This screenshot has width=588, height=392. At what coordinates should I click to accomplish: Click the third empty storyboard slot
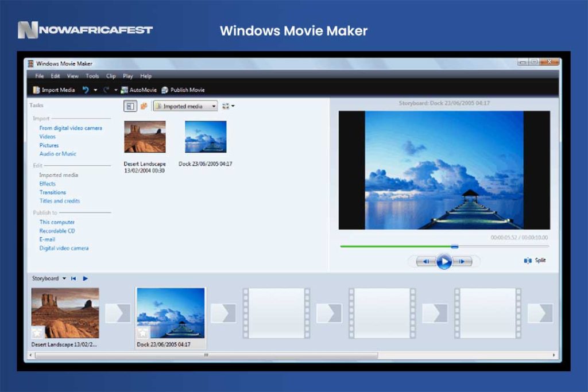tap(488, 313)
